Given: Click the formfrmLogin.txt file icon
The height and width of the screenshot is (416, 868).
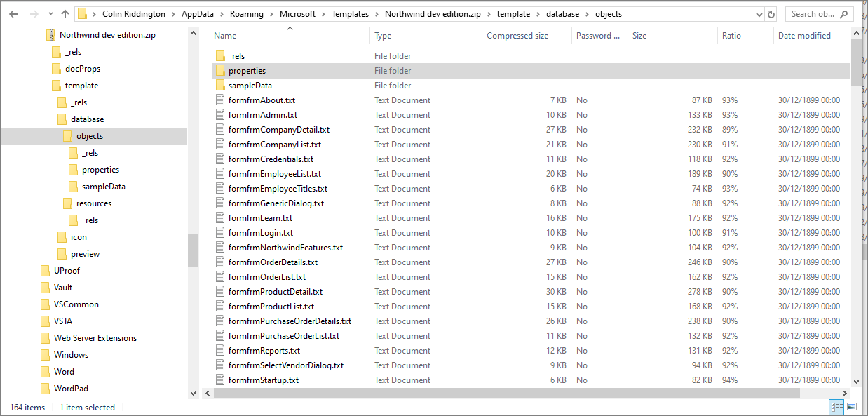Looking at the screenshot, I should 220,233.
